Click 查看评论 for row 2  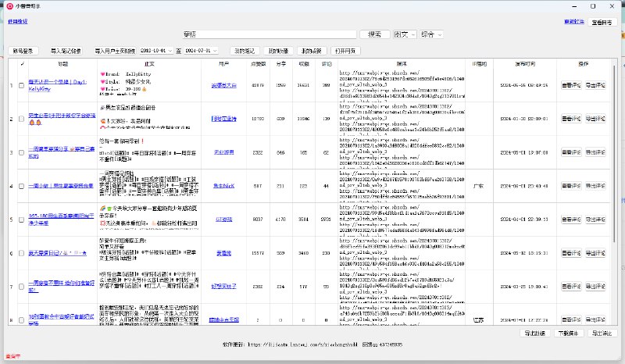[571, 119]
